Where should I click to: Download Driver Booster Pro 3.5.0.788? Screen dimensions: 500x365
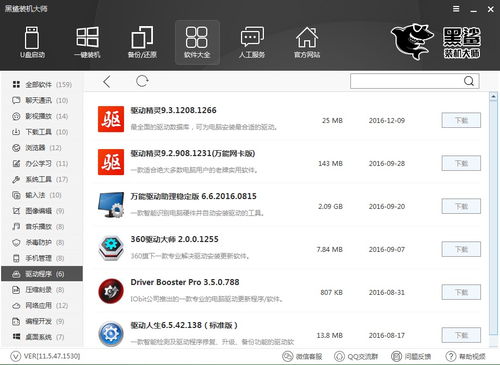click(461, 292)
